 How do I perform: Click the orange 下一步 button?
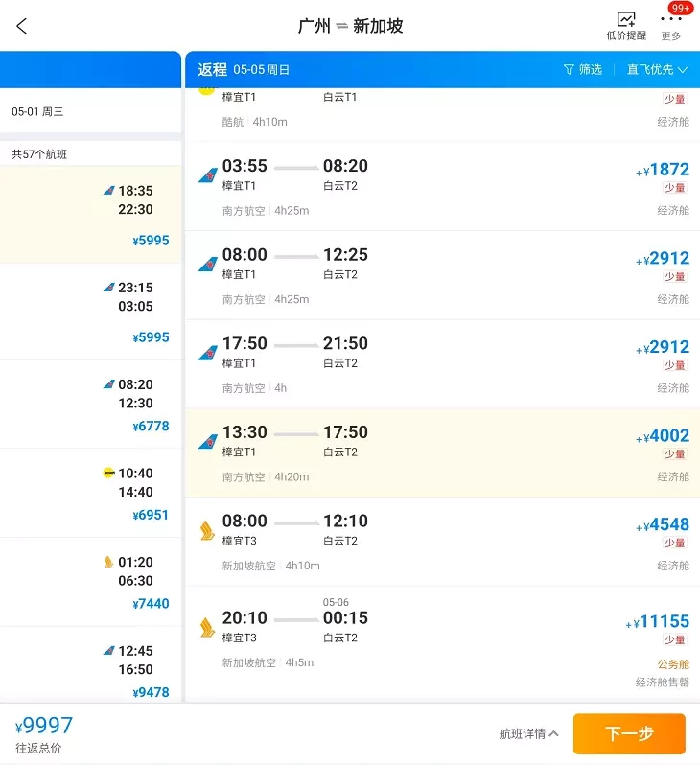pos(629,733)
